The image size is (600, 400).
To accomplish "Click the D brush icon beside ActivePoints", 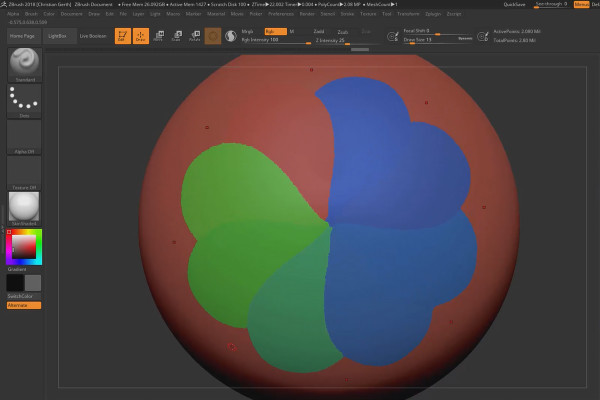I will point(483,37).
